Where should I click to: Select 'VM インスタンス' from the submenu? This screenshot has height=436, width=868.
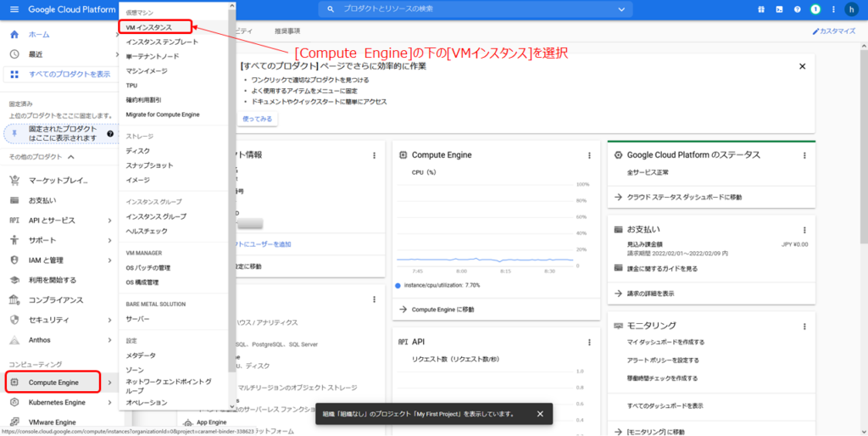tap(149, 27)
